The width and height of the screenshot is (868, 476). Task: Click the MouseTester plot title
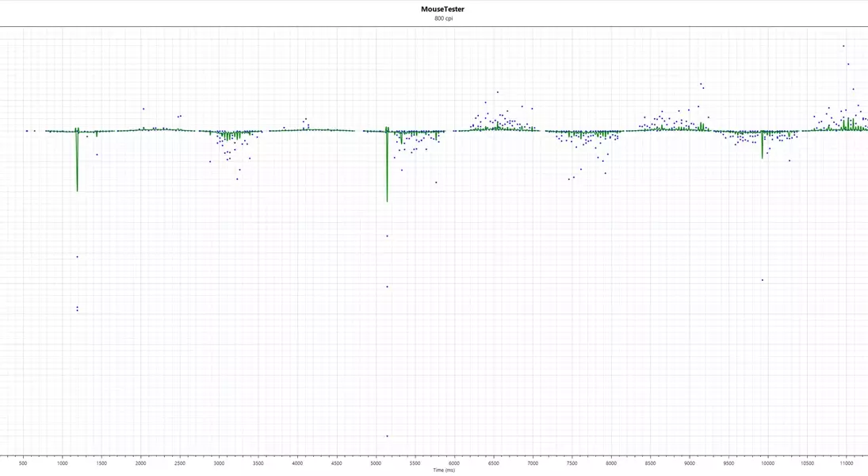point(442,10)
